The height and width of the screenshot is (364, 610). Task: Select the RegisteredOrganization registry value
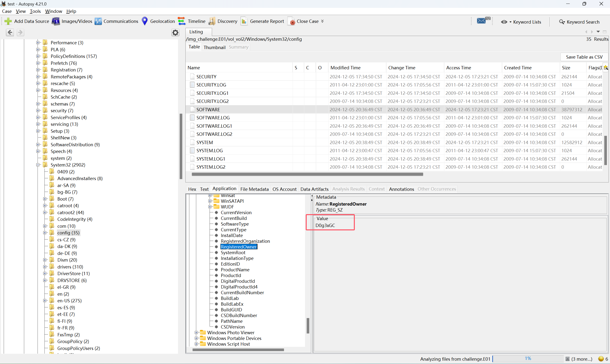pos(245,241)
